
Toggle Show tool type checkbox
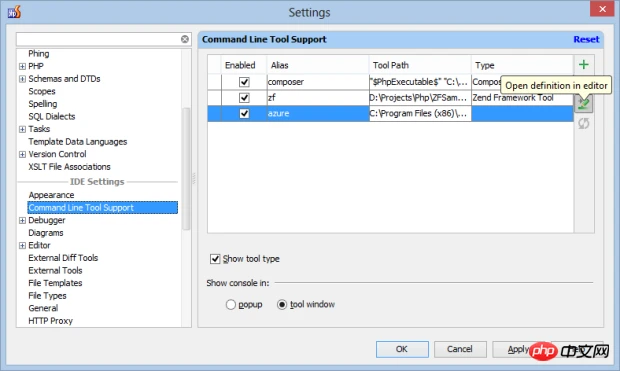pos(215,259)
